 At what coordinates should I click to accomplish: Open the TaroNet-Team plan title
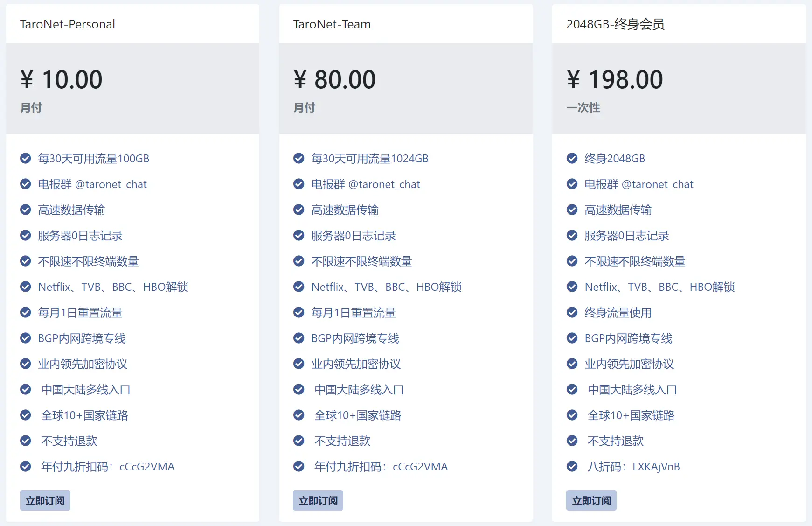point(332,24)
